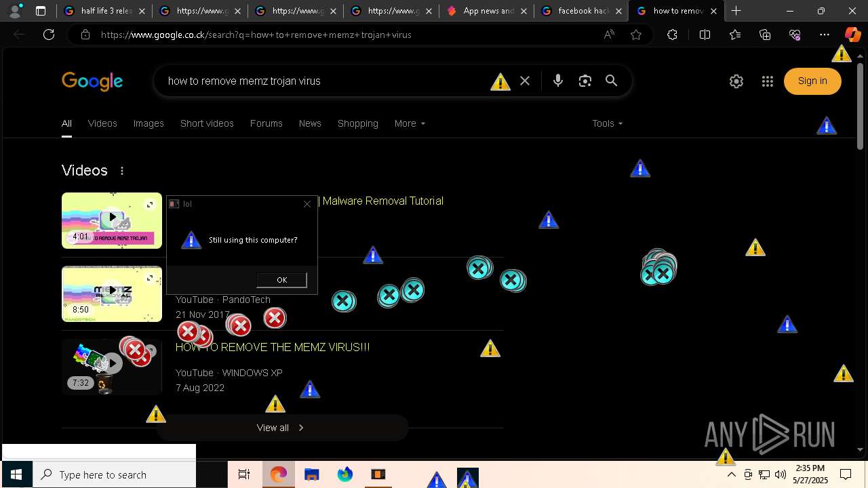Screen dimensions: 868x488
Task: Open Google quick settings gear
Action: [x=736, y=81]
